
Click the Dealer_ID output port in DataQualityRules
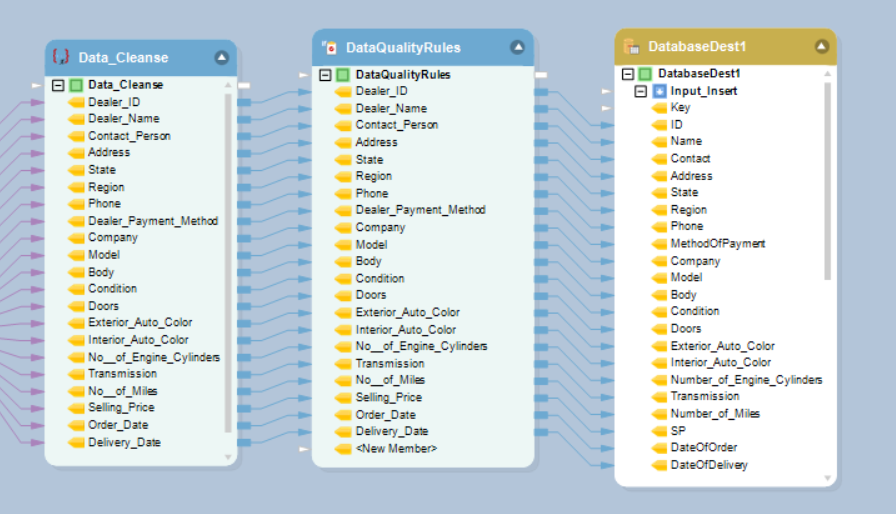(x=541, y=92)
